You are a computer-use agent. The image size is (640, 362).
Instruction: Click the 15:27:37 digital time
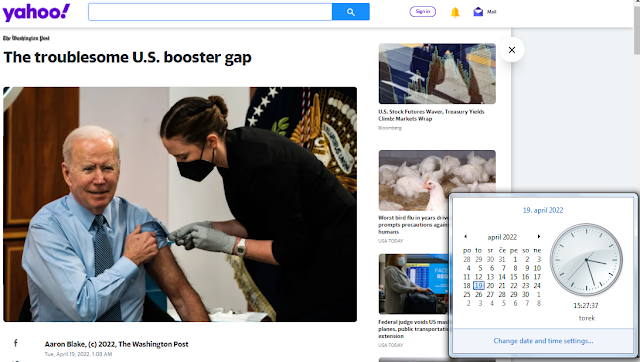coord(586,305)
